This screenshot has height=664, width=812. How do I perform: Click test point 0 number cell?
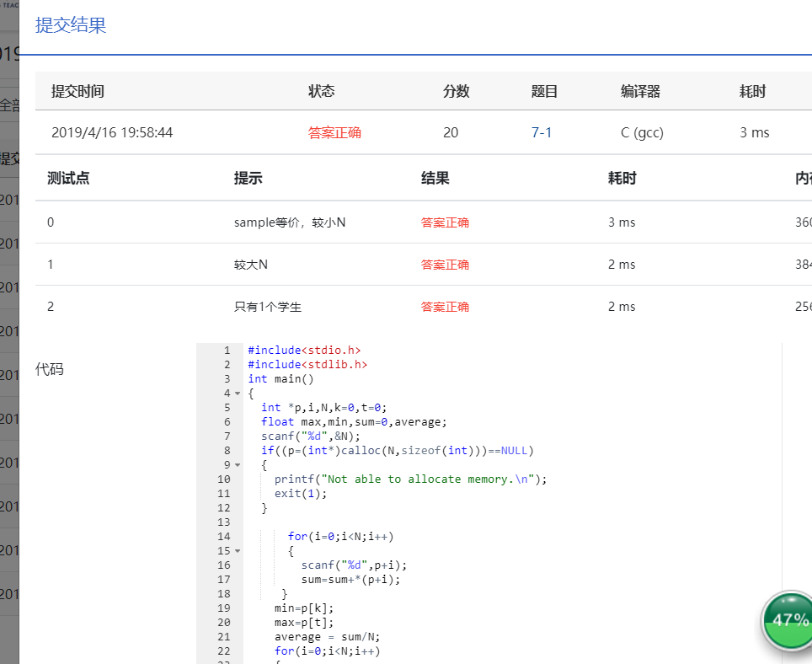click(x=51, y=222)
